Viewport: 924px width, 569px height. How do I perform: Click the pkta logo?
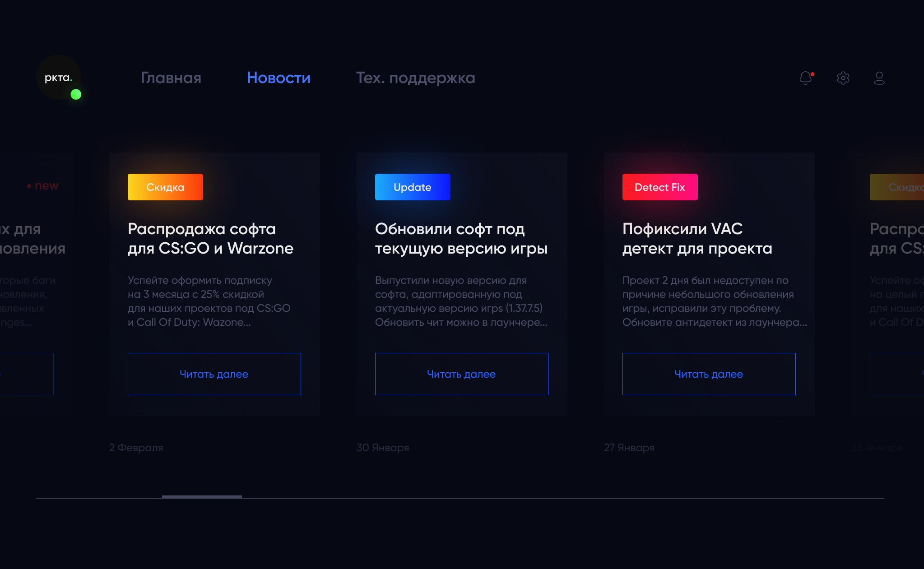(58, 78)
